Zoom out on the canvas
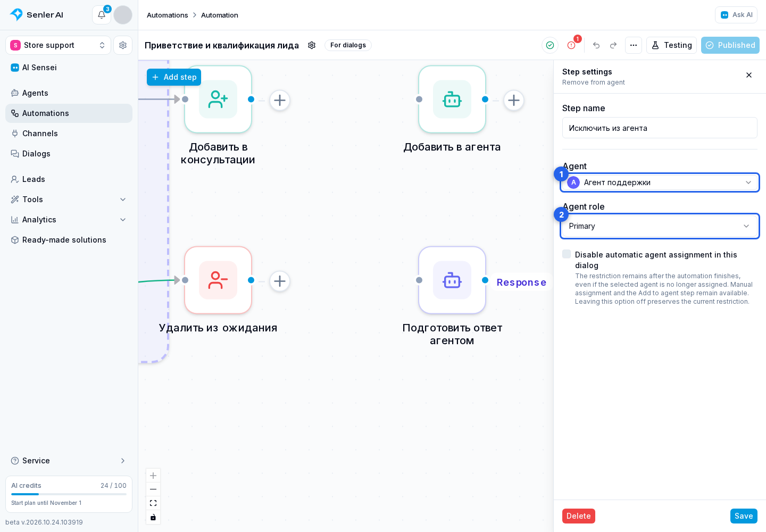This screenshot has width=766, height=532. tap(153, 489)
